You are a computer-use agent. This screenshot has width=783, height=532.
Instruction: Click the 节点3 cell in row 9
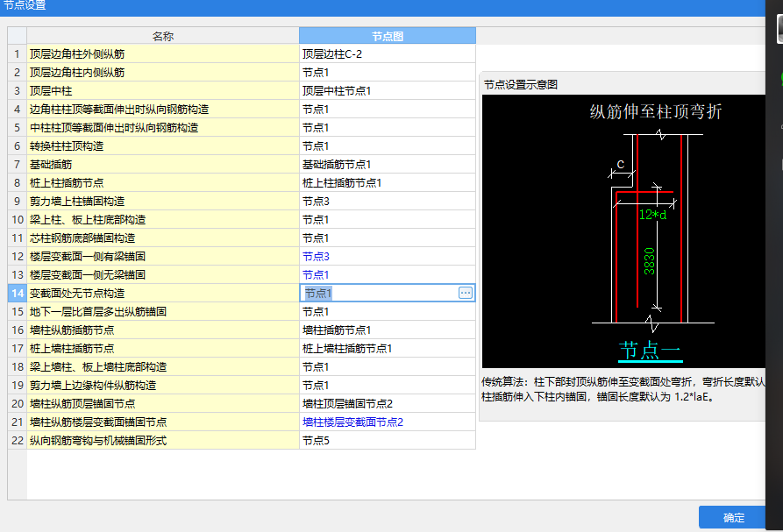[x=387, y=201]
